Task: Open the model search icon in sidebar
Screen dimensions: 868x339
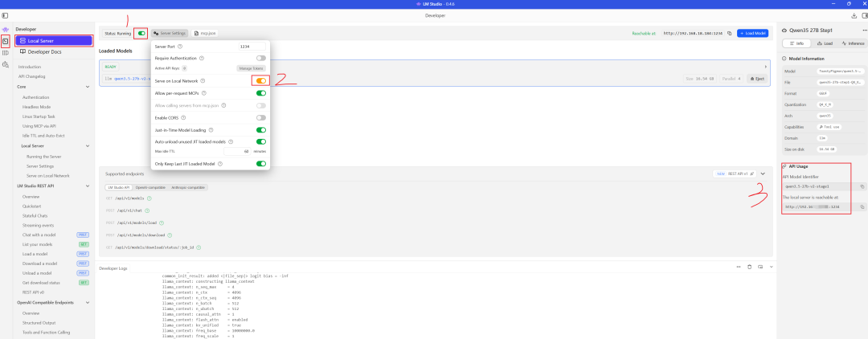Action: [6, 63]
